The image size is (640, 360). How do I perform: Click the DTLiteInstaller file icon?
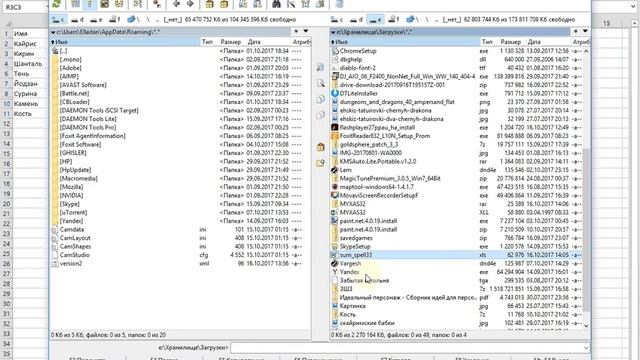click(335, 93)
